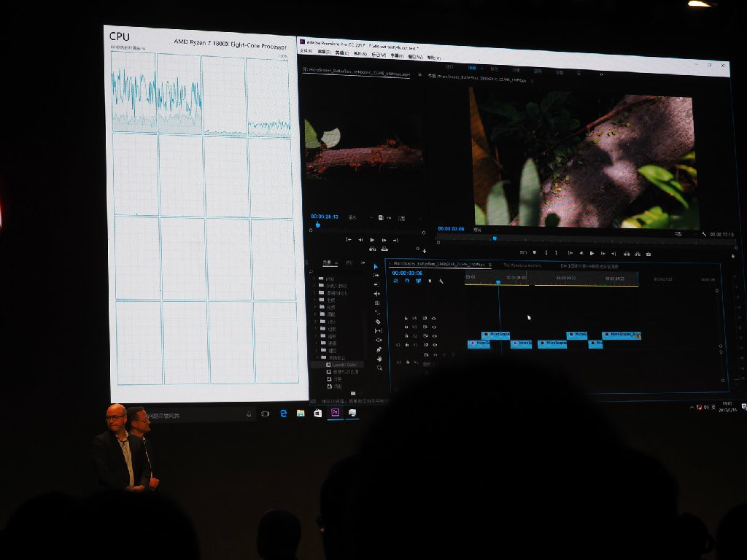747x560 pixels.
Task: Toggle V2 track eye visibility
Action: click(x=435, y=335)
